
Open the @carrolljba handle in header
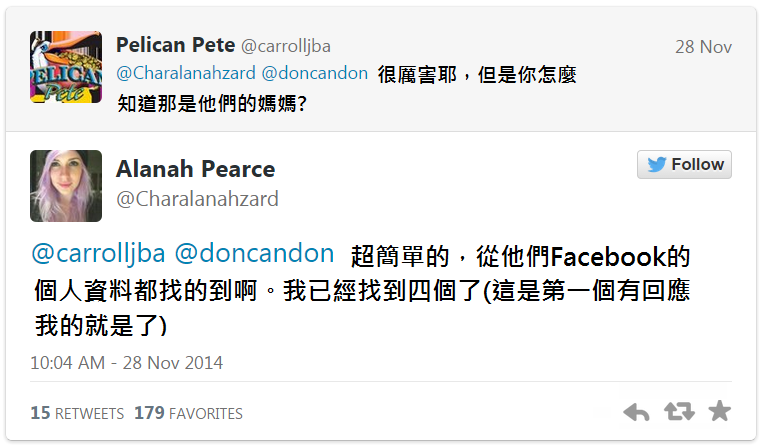tap(286, 46)
